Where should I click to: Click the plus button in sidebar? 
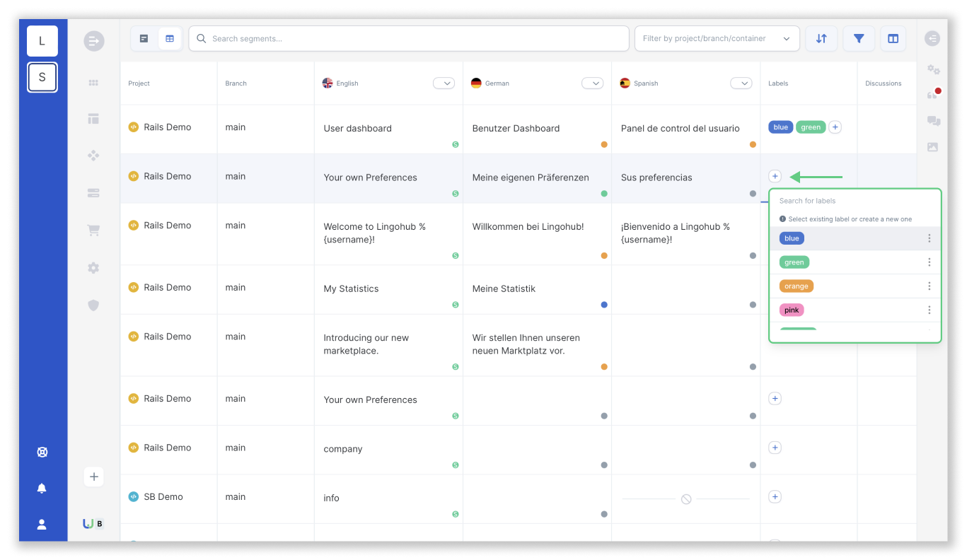click(x=93, y=477)
